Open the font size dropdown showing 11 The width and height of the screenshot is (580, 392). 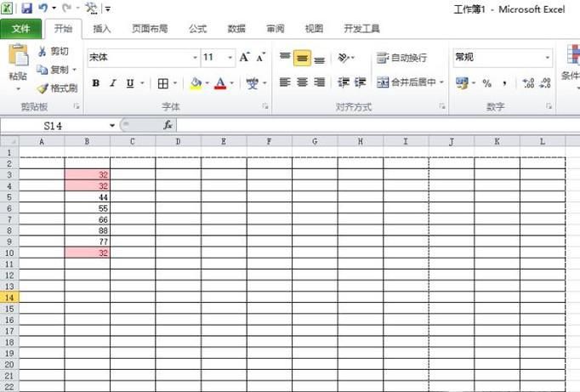click(x=230, y=58)
